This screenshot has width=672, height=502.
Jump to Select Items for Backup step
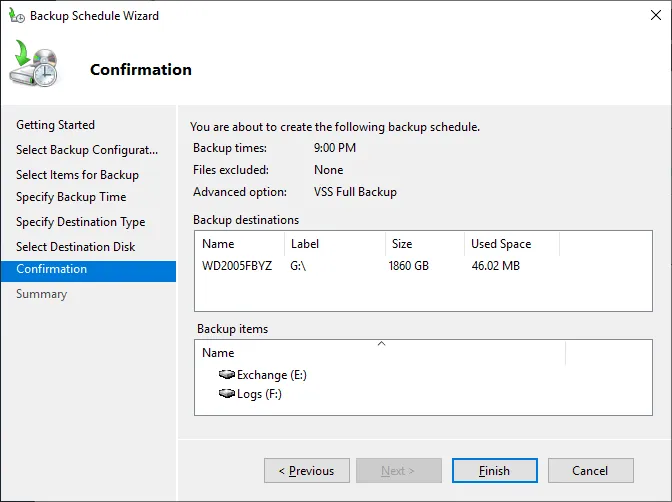click(x=77, y=175)
